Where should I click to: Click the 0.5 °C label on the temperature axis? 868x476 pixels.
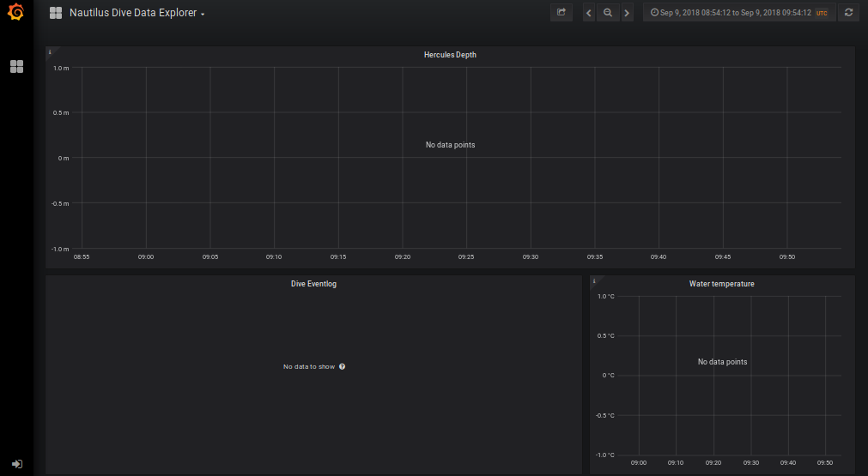pos(605,336)
